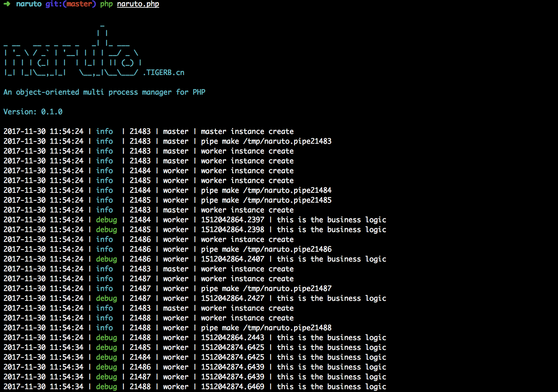Screen dimensions: 558x392
Task: Click the green prompt arrow at the shell prompt
Action: point(7,4)
